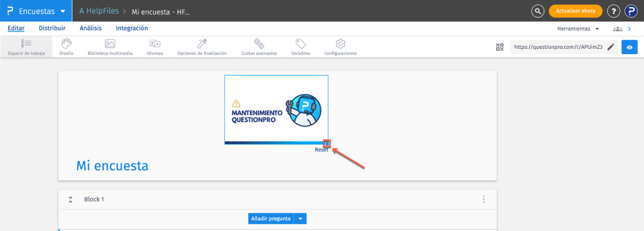The image size is (644, 231).
Task: Open Añadir pregunta dropdown arrow
Action: [x=301, y=219]
